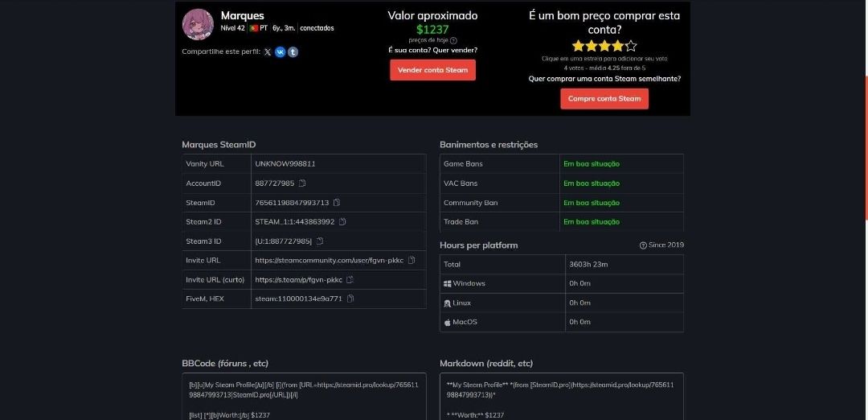
Task: Click the 'Marques SteamID' heading
Action: pos(219,145)
